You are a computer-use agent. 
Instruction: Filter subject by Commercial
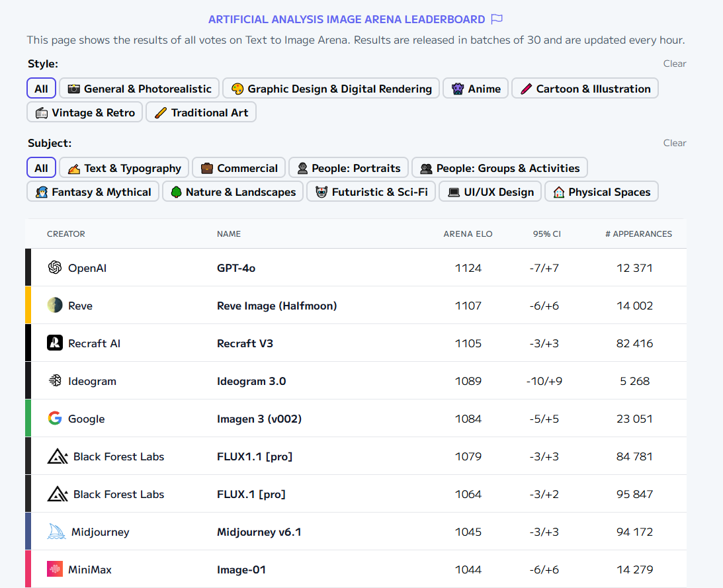[x=239, y=168]
